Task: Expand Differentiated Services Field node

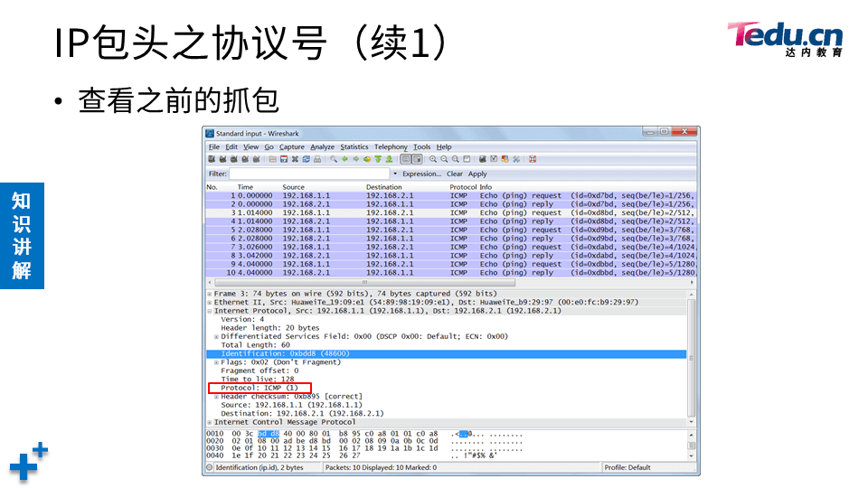Action: [216, 336]
